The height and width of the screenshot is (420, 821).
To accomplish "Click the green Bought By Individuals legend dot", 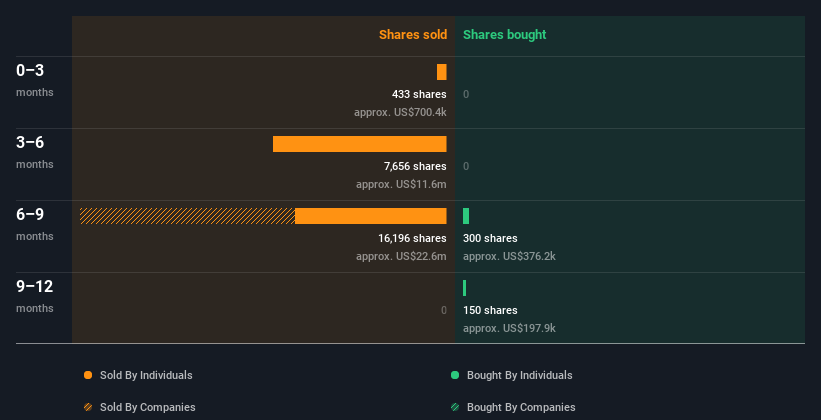I will [455, 375].
